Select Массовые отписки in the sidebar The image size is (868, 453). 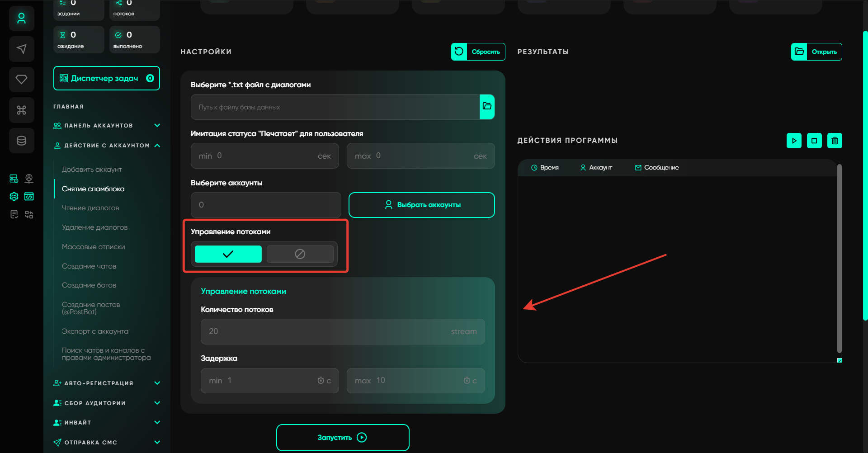(x=93, y=247)
